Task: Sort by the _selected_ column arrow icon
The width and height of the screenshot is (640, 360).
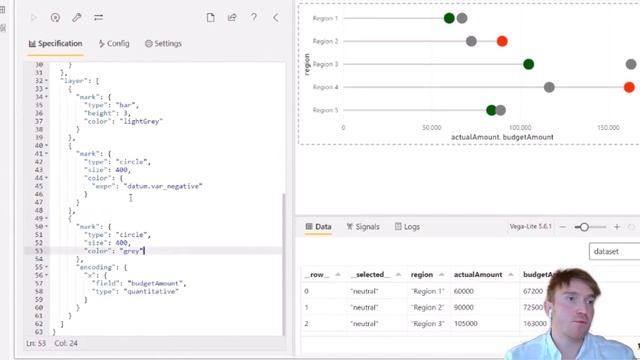Action: tap(399, 275)
